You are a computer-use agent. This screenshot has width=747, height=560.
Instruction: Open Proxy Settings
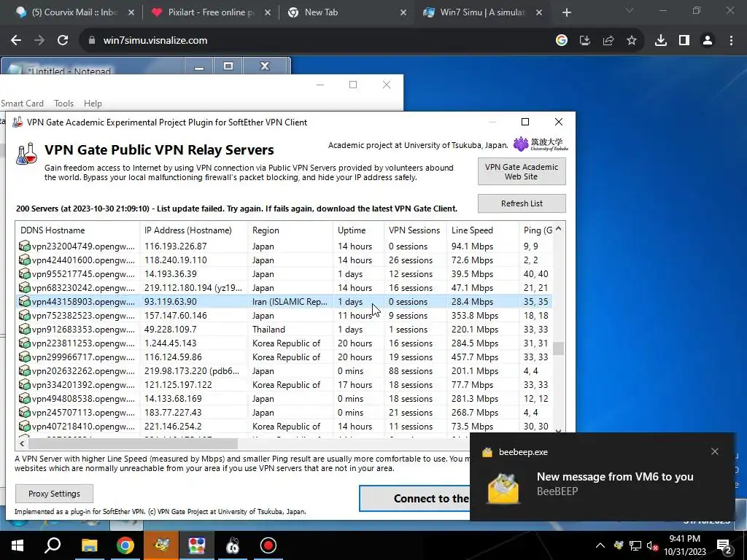pyautogui.click(x=54, y=494)
